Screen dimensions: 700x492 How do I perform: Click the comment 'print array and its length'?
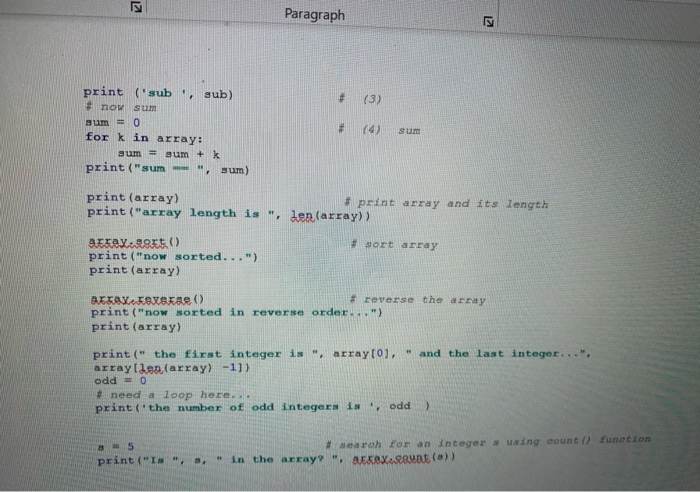446,204
